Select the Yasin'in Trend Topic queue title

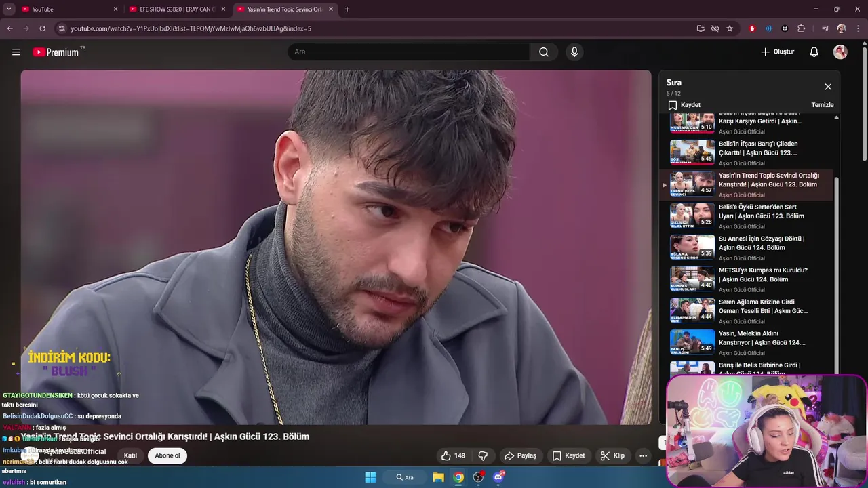769,180
